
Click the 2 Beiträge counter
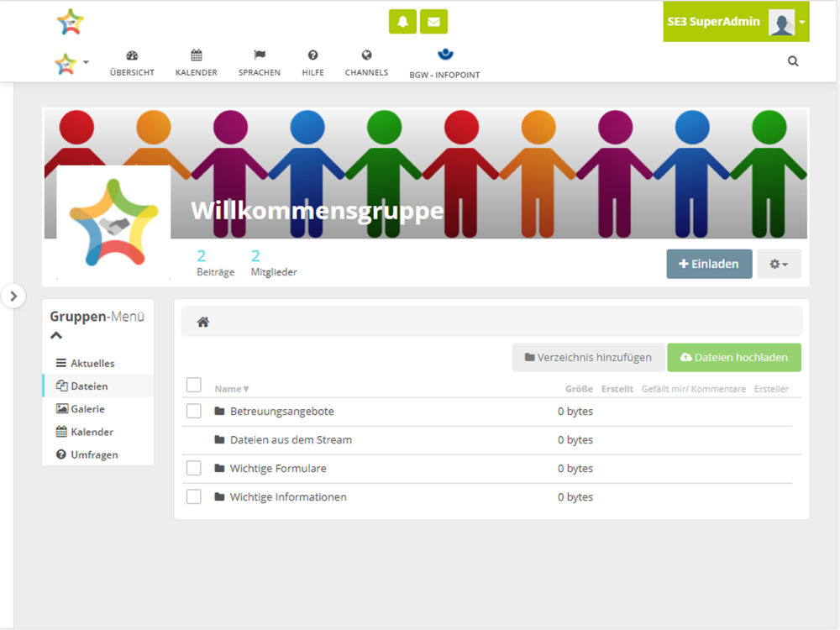tap(215, 263)
